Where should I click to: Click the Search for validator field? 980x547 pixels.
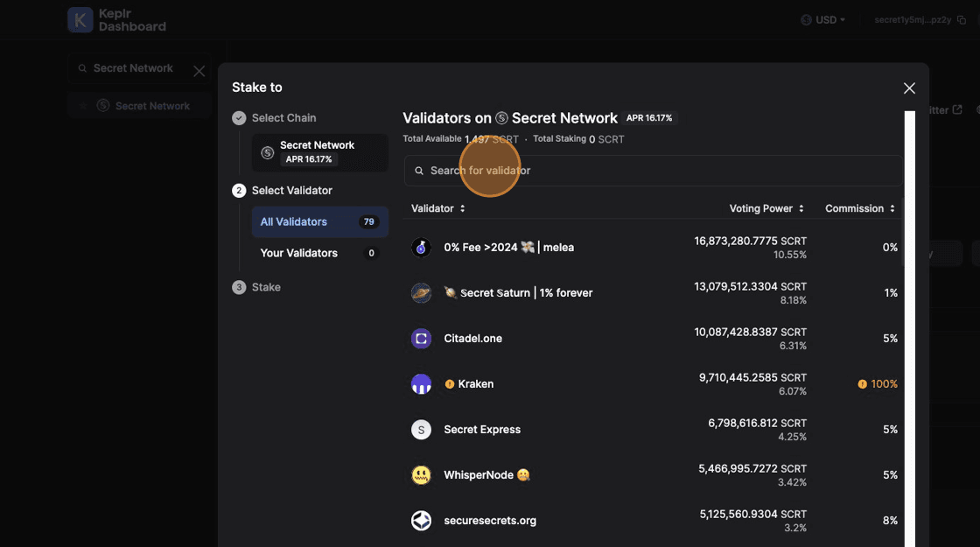point(652,171)
